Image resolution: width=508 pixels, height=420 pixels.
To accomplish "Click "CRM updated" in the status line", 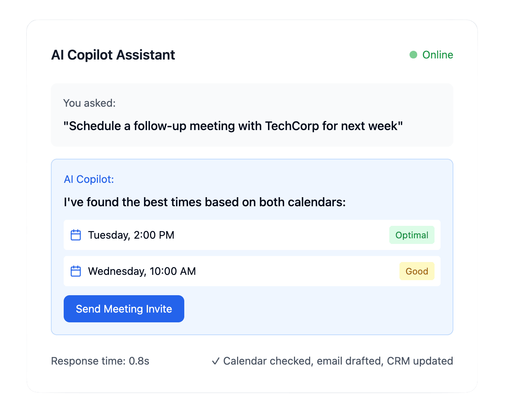I will (x=420, y=361).
